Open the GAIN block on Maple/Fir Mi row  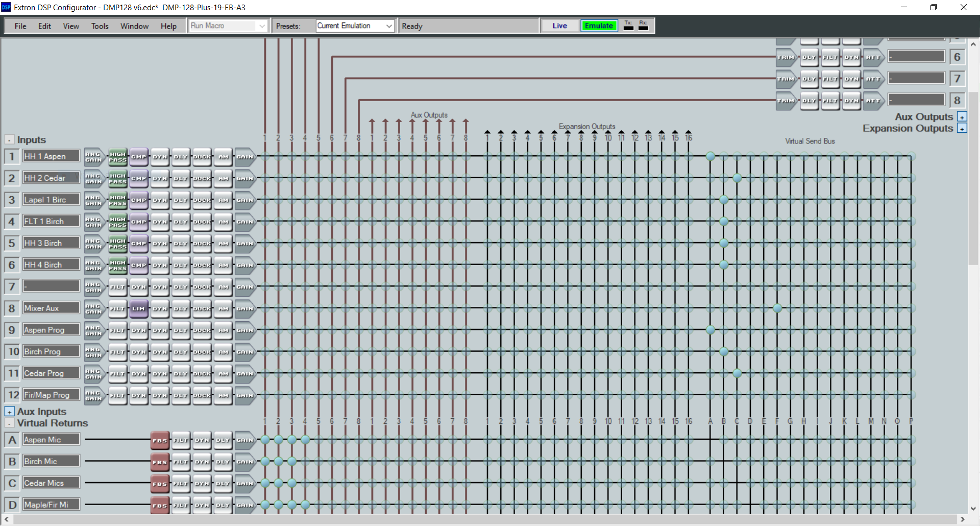[245, 505]
